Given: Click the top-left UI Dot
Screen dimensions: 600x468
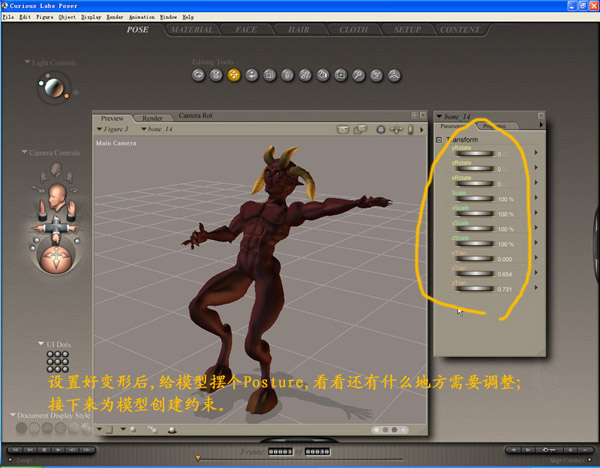Looking at the screenshot, I should coord(50,354).
